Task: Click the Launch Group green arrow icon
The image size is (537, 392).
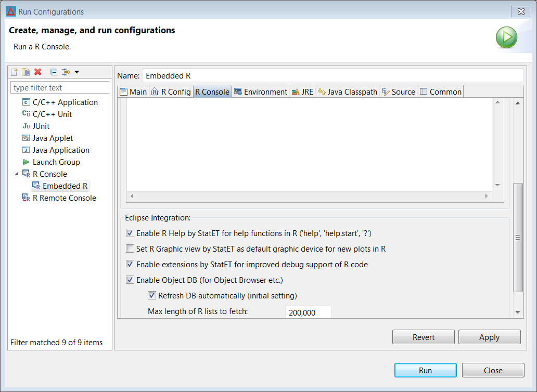Action: [x=26, y=162]
